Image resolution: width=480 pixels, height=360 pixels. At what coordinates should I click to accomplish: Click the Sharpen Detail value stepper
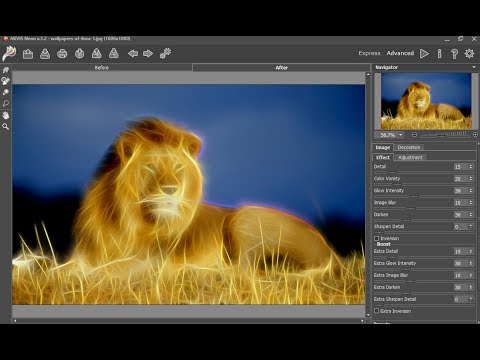coord(471,227)
